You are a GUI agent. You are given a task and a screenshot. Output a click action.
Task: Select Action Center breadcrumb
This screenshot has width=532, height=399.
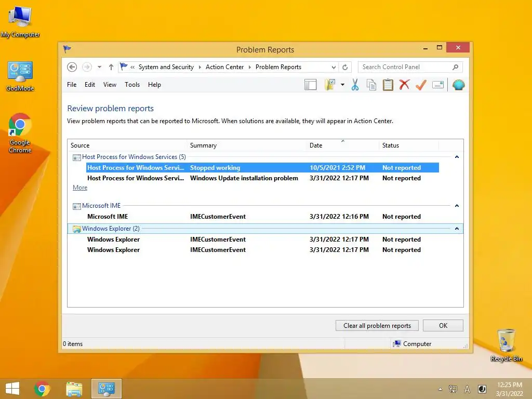[x=224, y=67]
